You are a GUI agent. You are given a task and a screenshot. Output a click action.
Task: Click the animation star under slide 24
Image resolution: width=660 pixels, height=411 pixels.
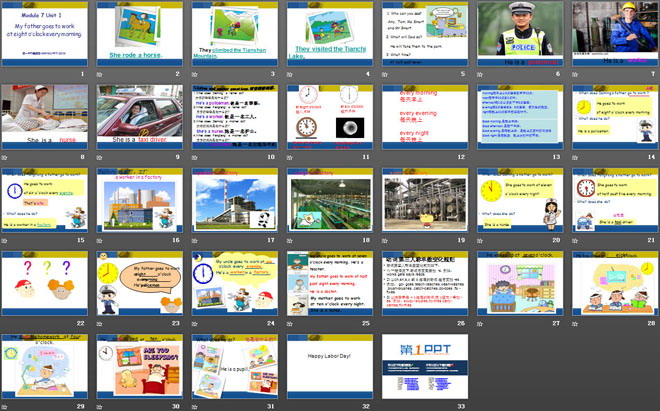195,324
